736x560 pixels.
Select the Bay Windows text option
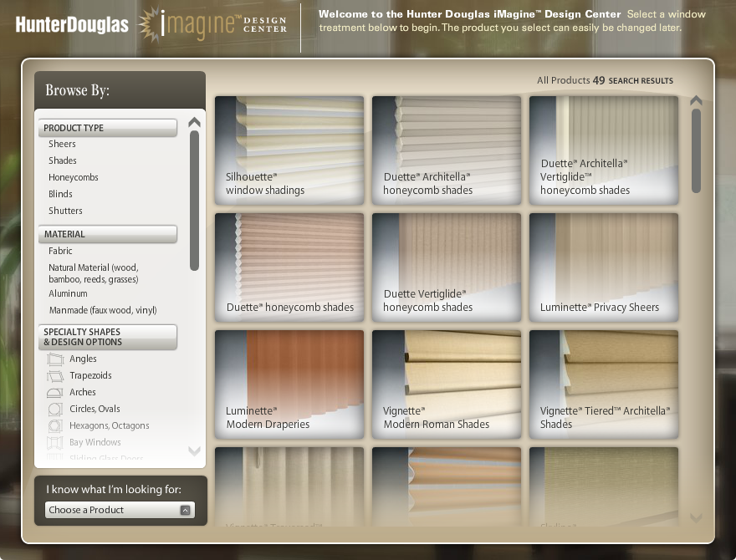95,442
